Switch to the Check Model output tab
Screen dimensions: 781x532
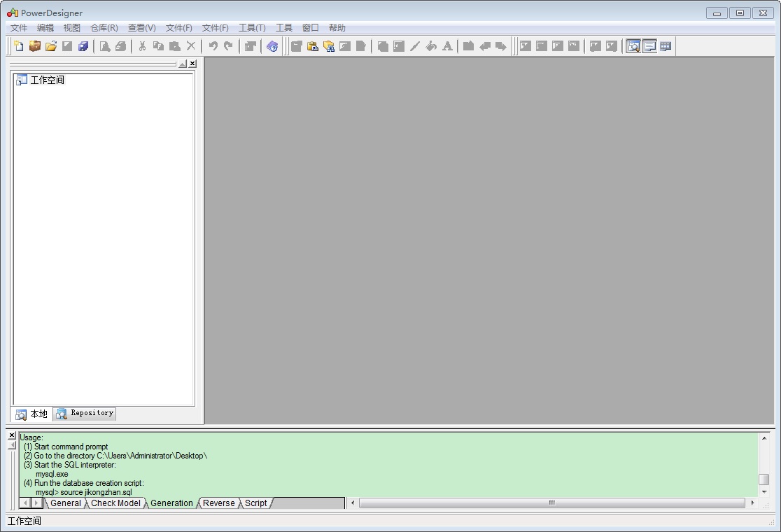tap(115, 503)
